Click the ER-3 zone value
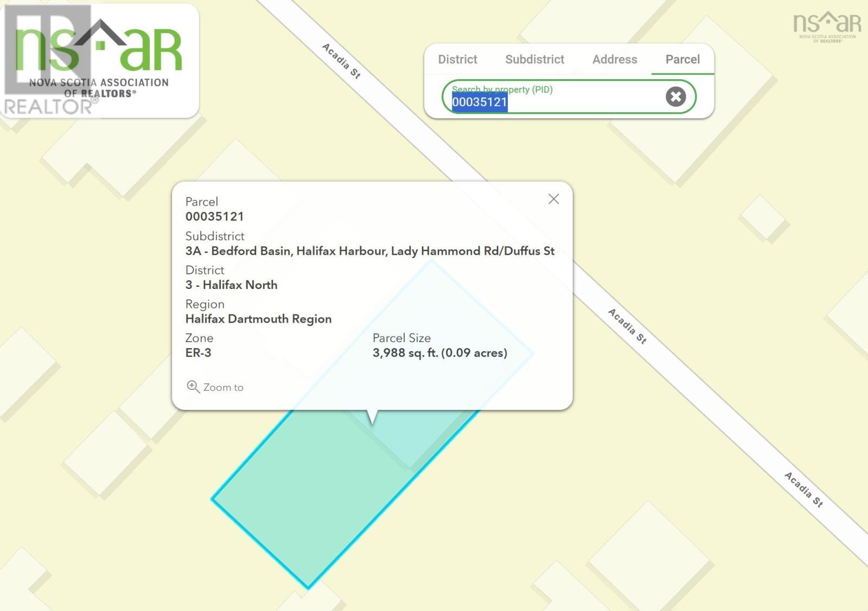Viewport: 868px width, 611px height. pos(198,353)
